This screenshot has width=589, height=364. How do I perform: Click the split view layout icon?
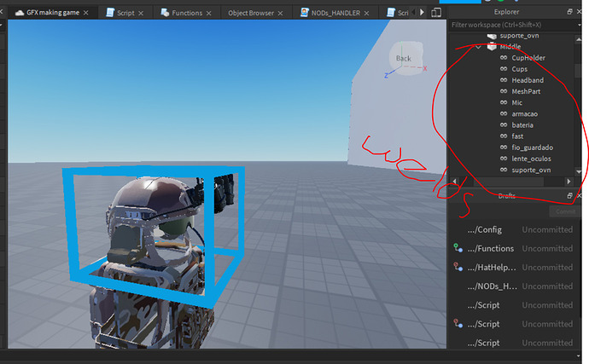[436, 13]
